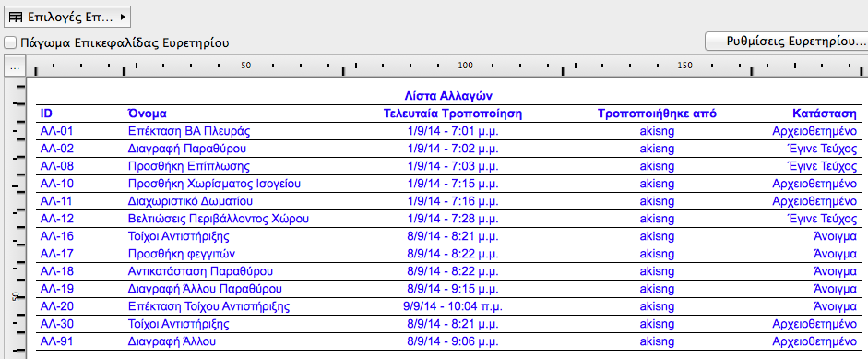Click Άνοιγμα status in ΑΛ-18 row
868x359 pixels.
(835, 271)
